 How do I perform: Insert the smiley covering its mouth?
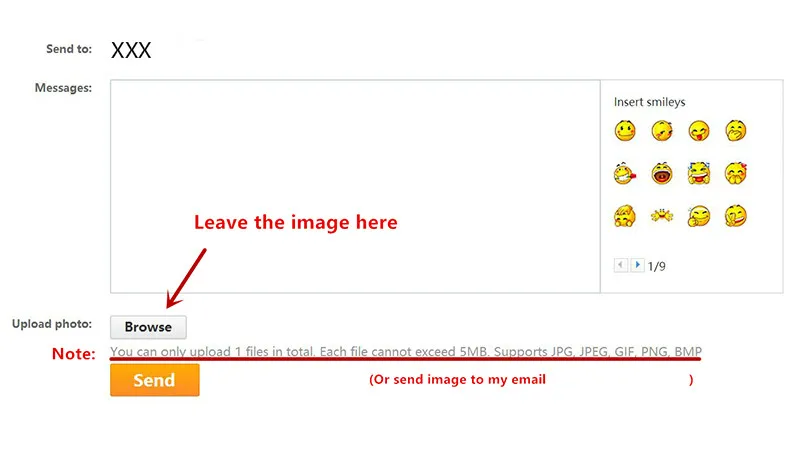tap(735, 131)
